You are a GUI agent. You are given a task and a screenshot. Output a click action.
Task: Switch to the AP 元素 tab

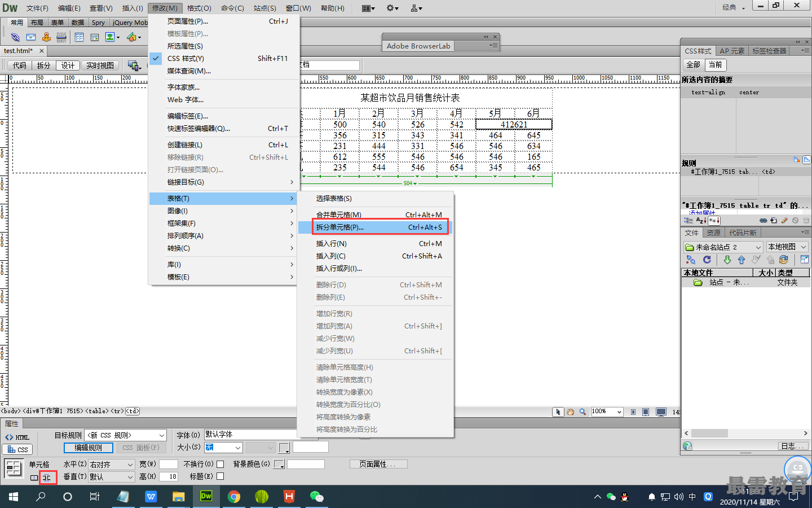pyautogui.click(x=732, y=51)
